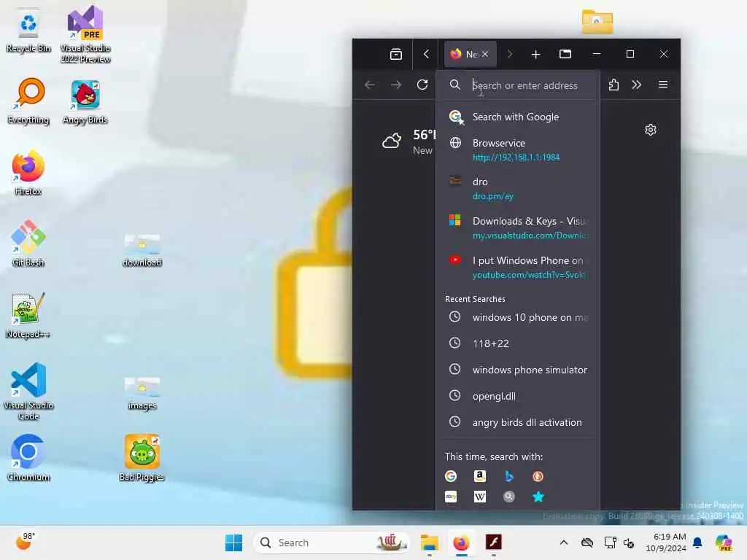This screenshot has height=560, width=747.
Task: Open Downloads & Keys Visual Studio suggestion
Action: tap(517, 228)
